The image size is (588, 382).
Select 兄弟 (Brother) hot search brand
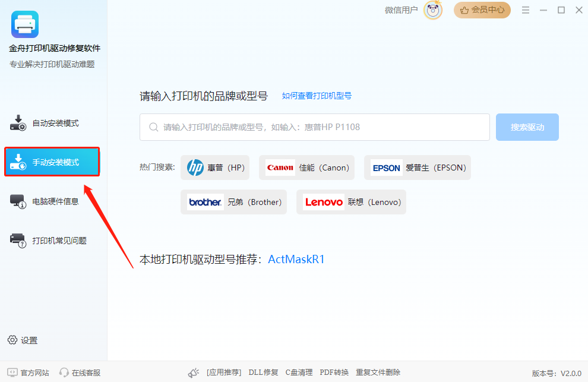[x=233, y=202]
